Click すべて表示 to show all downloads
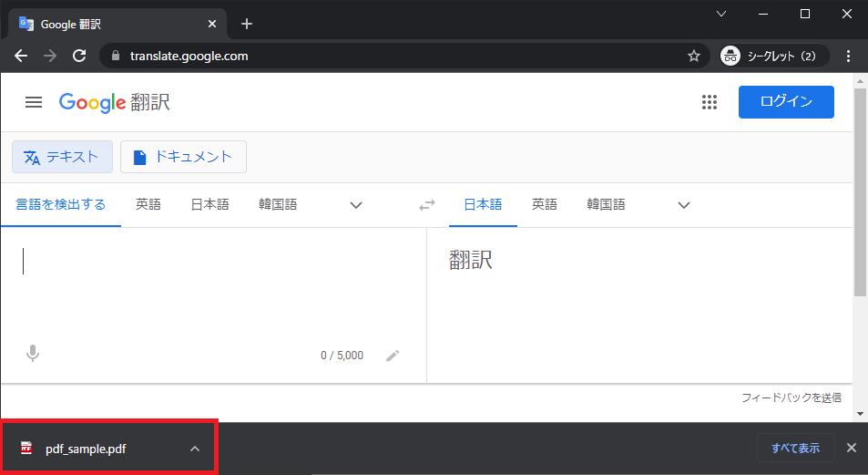The image size is (868, 475). pyautogui.click(x=795, y=448)
